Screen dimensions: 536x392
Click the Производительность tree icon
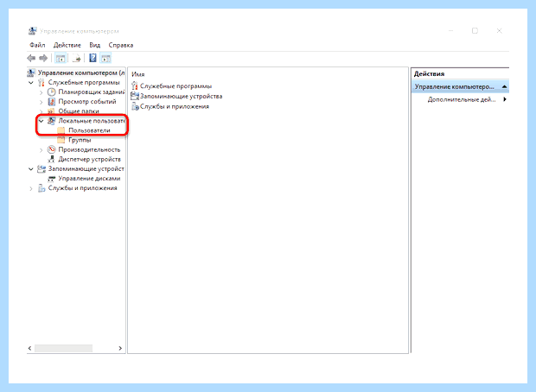coord(51,149)
